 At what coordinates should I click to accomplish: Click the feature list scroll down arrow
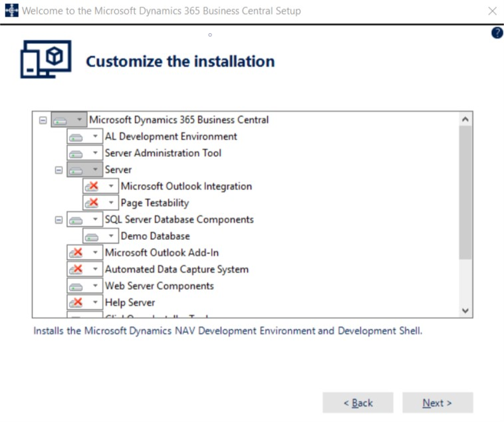coord(465,310)
